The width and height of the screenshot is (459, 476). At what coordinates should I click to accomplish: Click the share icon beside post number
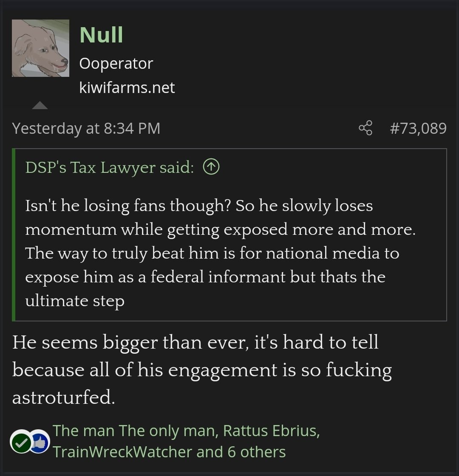(365, 128)
